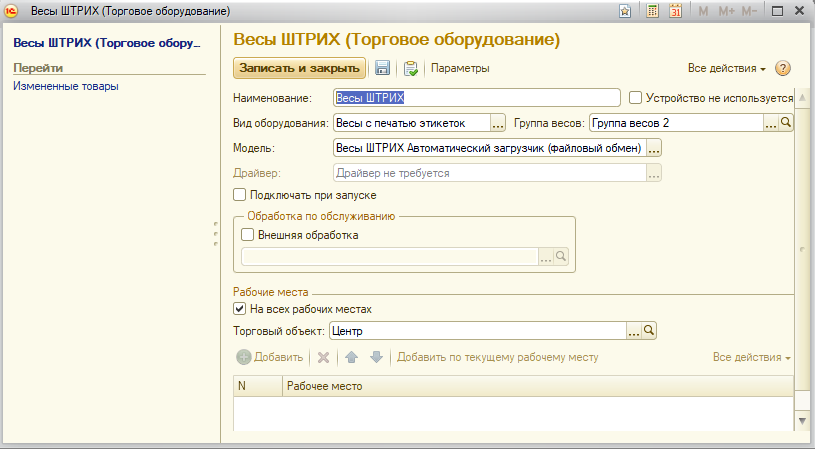Open Параметры button
Viewport: 815px width, 449px height.
click(x=460, y=68)
